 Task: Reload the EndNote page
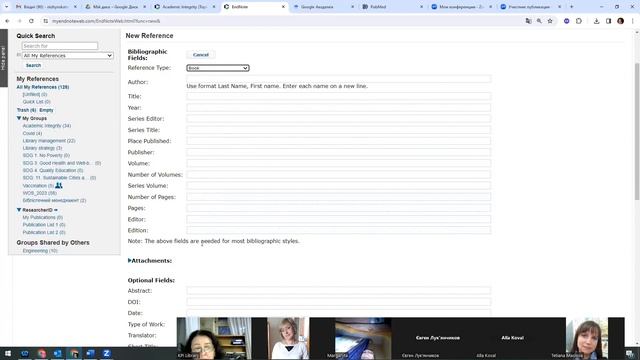point(31,21)
